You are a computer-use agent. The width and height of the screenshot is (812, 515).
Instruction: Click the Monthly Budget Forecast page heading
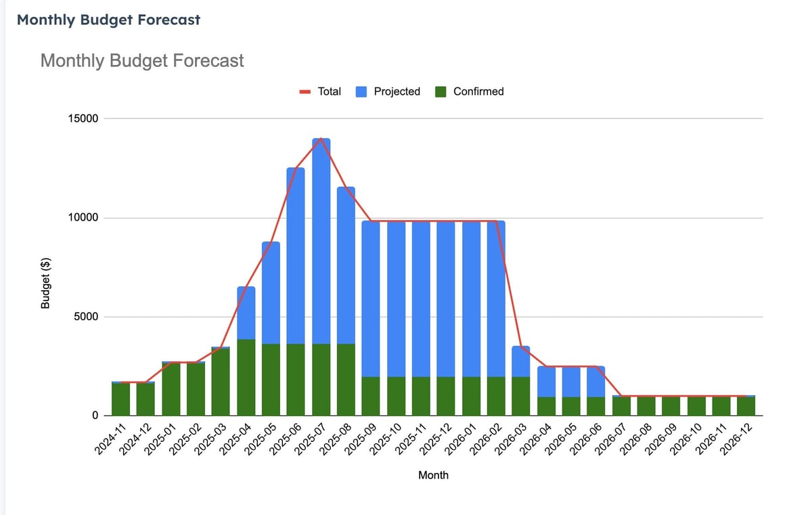[108, 20]
